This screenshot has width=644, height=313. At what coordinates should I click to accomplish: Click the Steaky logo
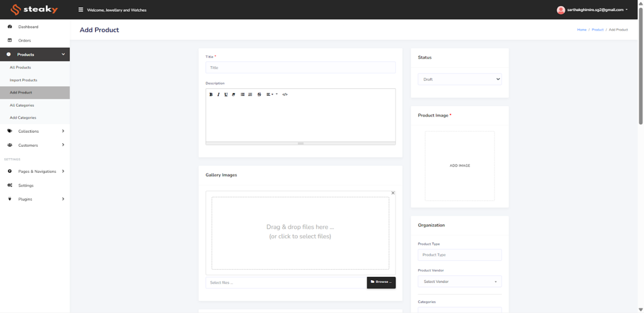coord(34,9)
